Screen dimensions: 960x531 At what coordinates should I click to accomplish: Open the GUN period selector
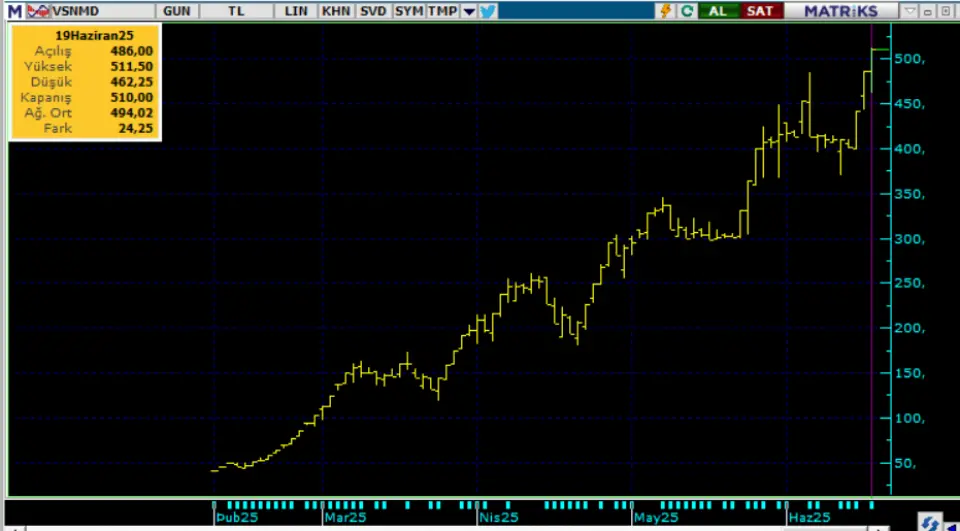(177, 11)
